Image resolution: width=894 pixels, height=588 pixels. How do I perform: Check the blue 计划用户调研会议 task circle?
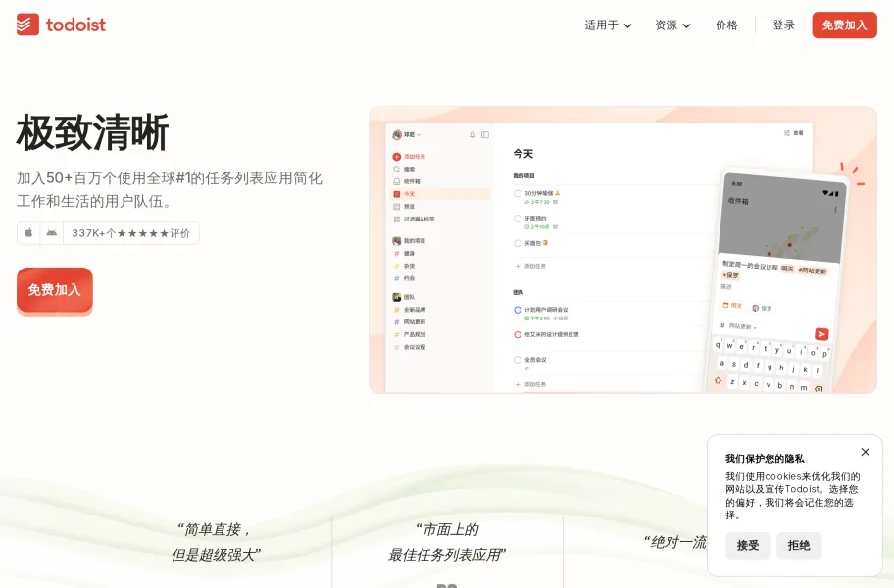coord(518,310)
